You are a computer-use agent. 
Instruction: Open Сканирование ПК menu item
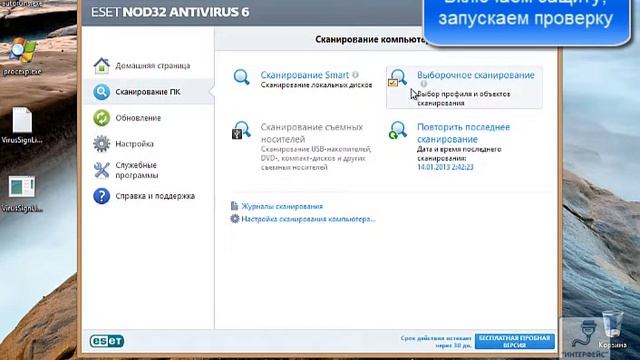[148, 92]
